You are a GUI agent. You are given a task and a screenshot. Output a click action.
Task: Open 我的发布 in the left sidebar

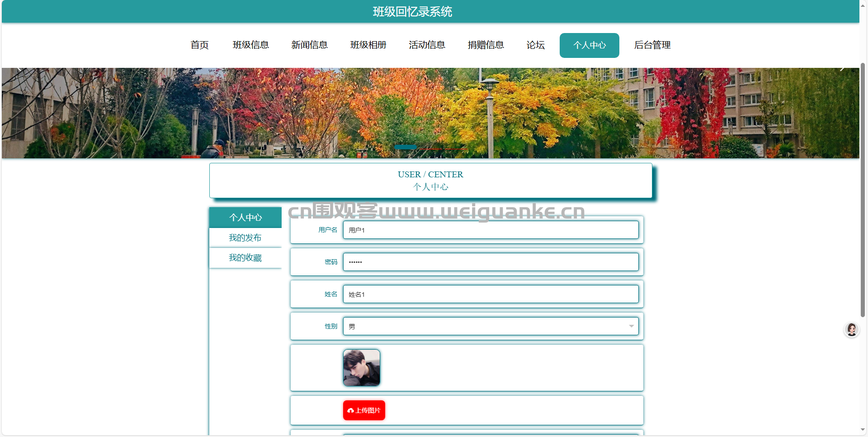click(x=245, y=238)
